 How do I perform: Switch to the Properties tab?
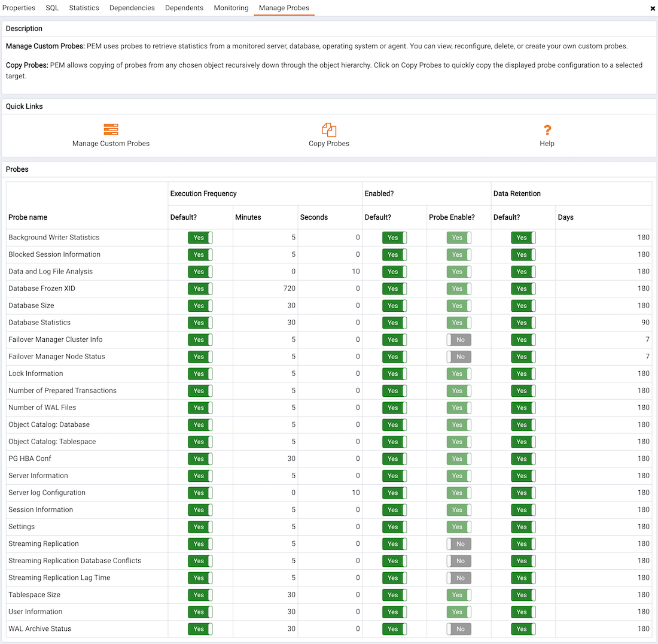coord(19,8)
